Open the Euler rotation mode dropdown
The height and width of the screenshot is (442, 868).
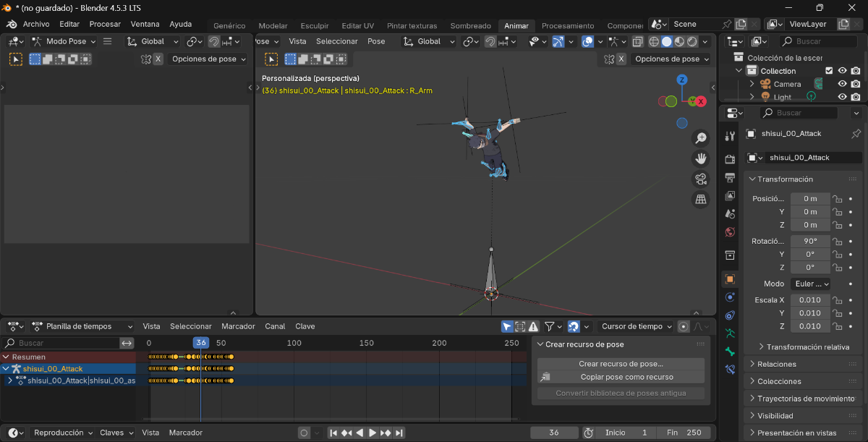pyautogui.click(x=809, y=284)
